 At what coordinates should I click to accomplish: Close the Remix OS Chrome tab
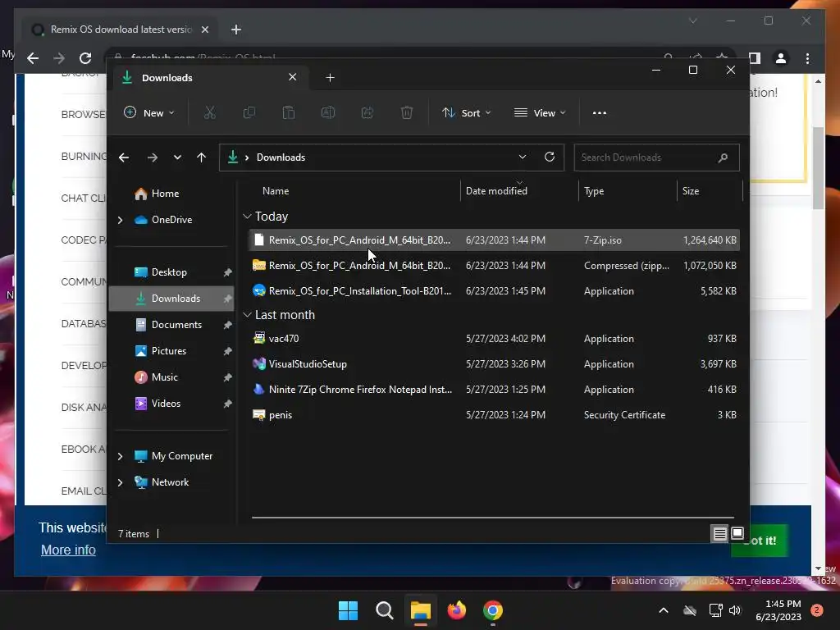[x=204, y=30]
